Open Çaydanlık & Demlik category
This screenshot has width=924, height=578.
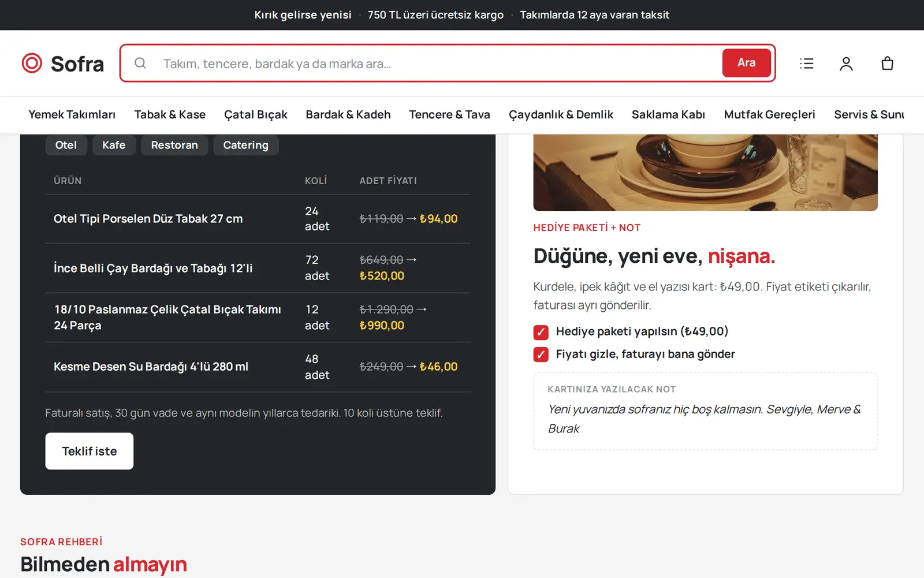tap(561, 115)
